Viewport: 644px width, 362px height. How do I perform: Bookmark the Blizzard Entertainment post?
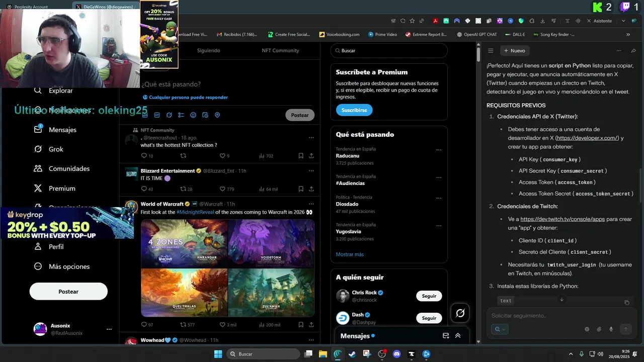[x=301, y=189]
